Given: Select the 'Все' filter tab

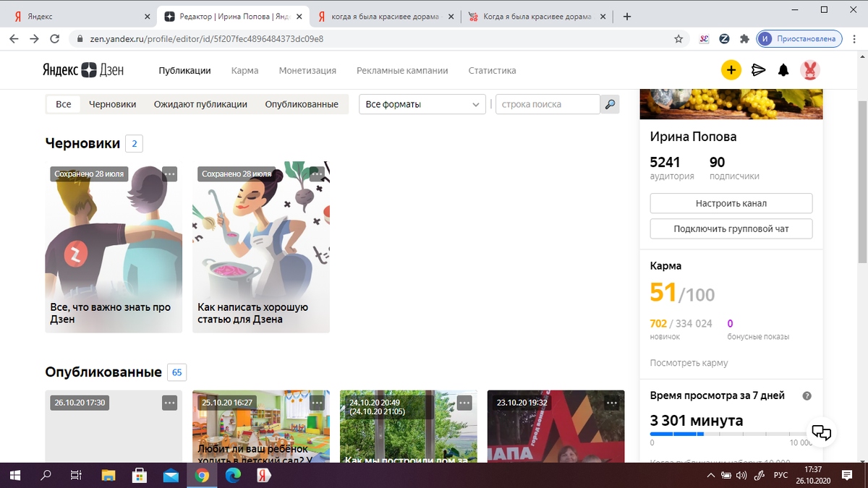Looking at the screenshot, I should click(64, 104).
